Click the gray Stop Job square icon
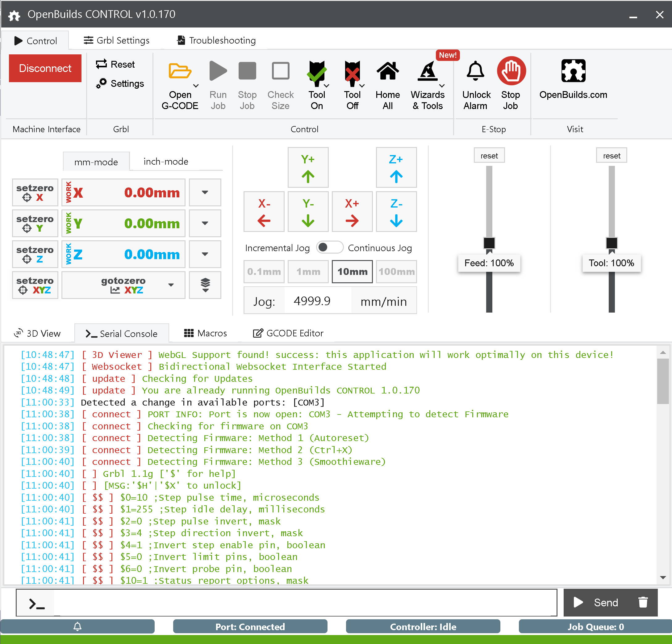The image size is (672, 644). pos(247,71)
